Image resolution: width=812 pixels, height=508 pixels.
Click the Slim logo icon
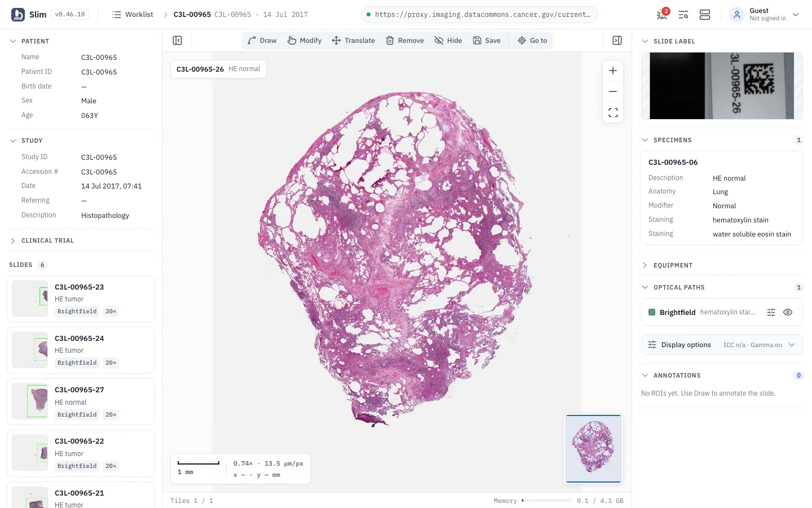coord(18,15)
